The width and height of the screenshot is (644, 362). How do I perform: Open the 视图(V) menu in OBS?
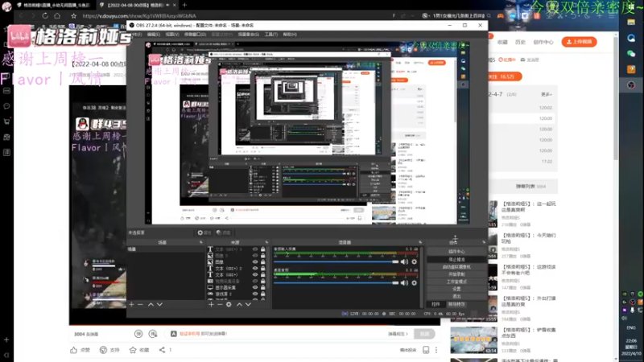(x=172, y=35)
